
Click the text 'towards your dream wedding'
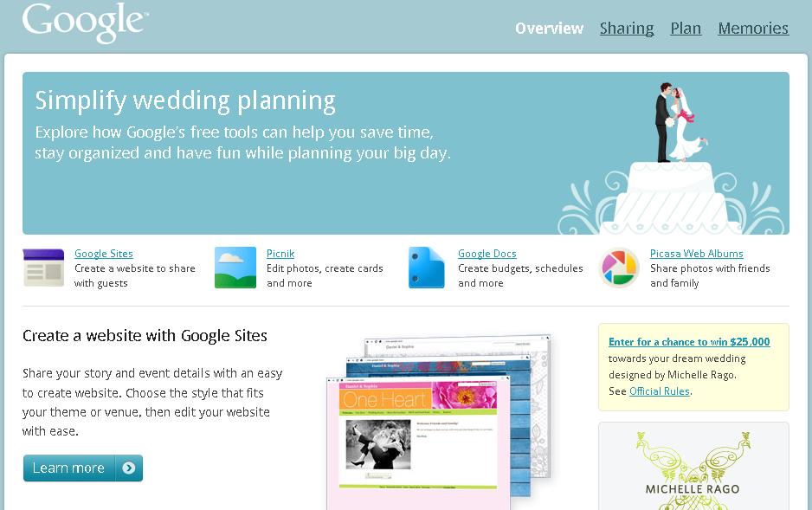(x=677, y=358)
